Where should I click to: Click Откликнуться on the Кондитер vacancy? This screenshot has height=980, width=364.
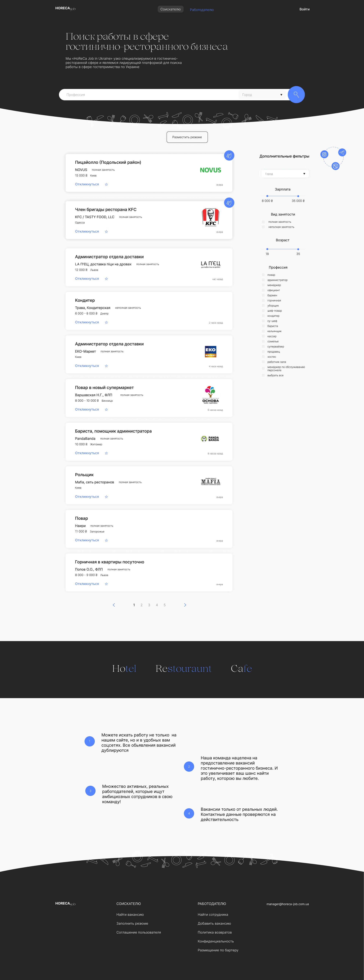coord(87,322)
